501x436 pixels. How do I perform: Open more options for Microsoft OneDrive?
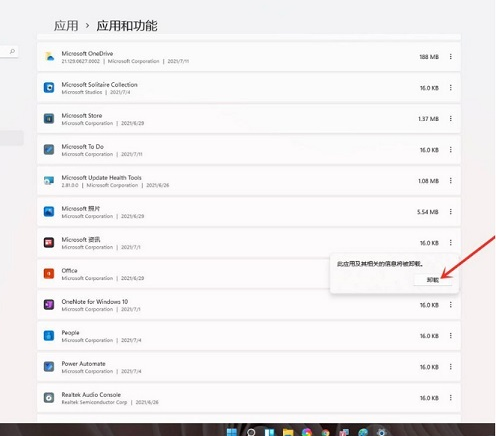[x=451, y=57]
